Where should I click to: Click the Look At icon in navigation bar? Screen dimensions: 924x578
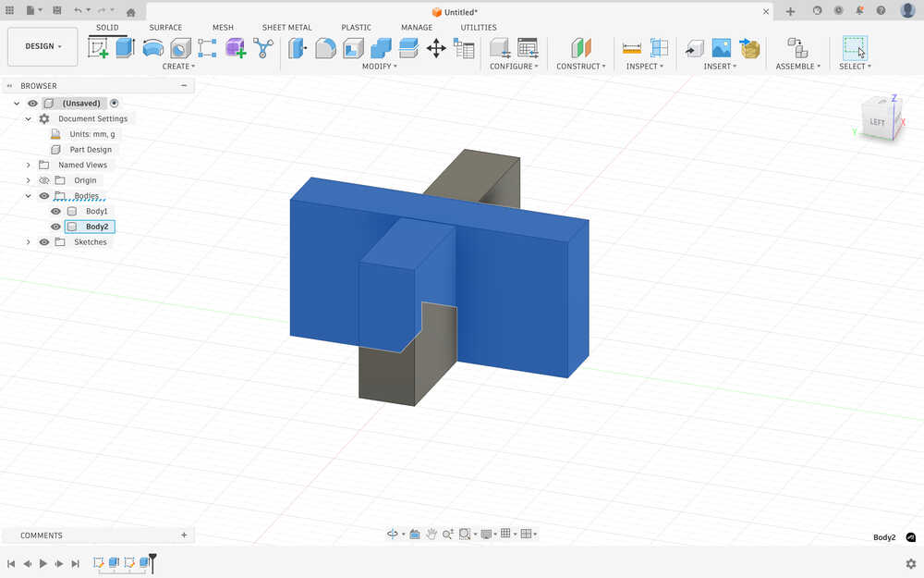pos(414,534)
